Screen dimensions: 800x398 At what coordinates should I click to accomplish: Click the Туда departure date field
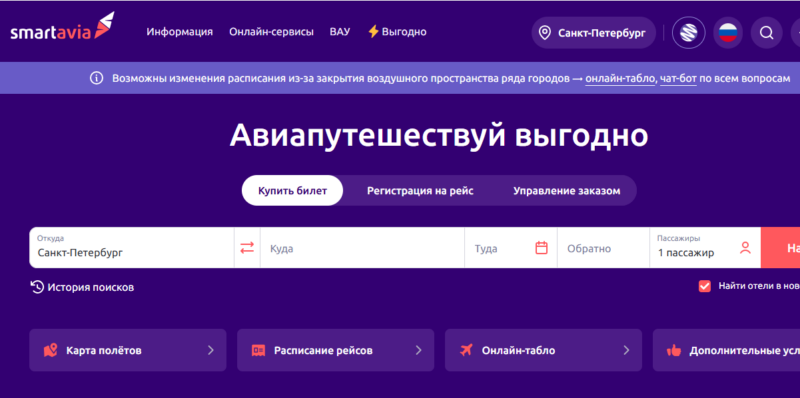(x=511, y=247)
